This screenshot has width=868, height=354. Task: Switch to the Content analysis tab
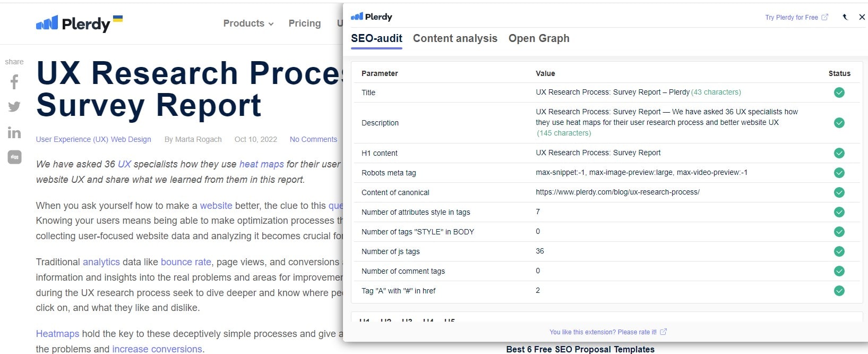pyautogui.click(x=455, y=38)
